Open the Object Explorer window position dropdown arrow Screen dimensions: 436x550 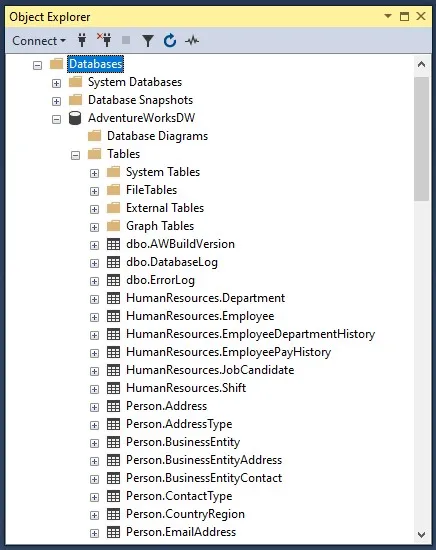pyautogui.click(x=388, y=16)
